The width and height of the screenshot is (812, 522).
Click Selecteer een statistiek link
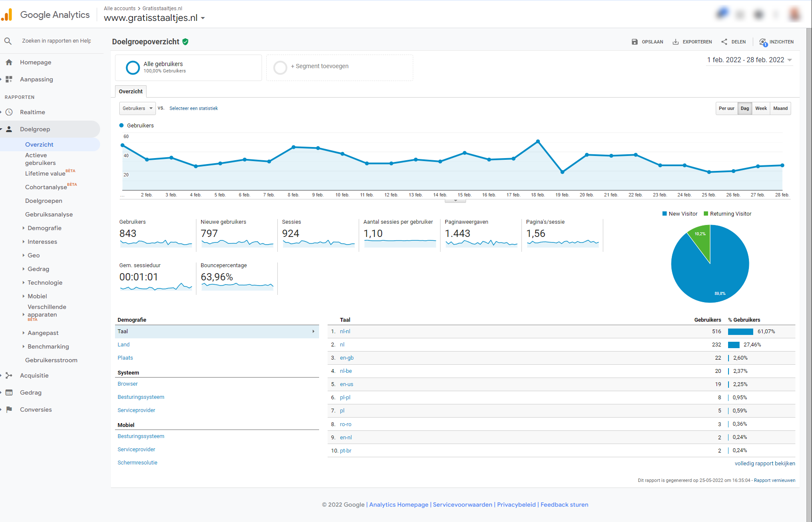193,109
